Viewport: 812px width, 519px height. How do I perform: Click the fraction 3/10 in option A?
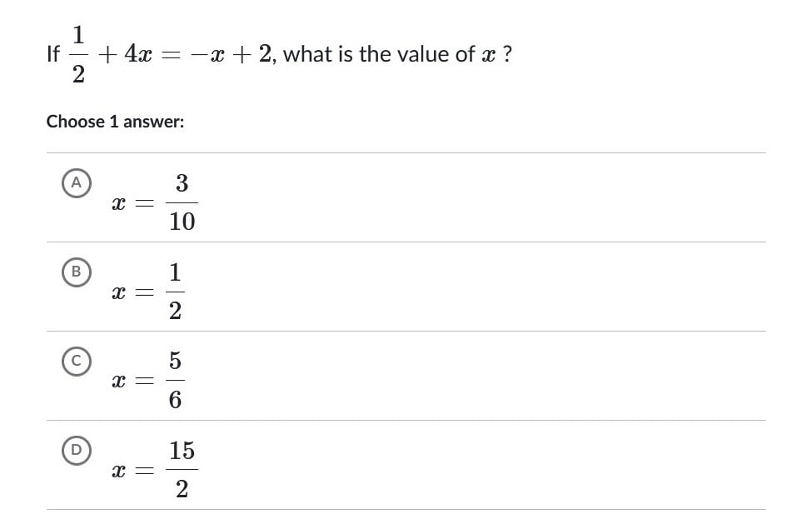[182, 201]
